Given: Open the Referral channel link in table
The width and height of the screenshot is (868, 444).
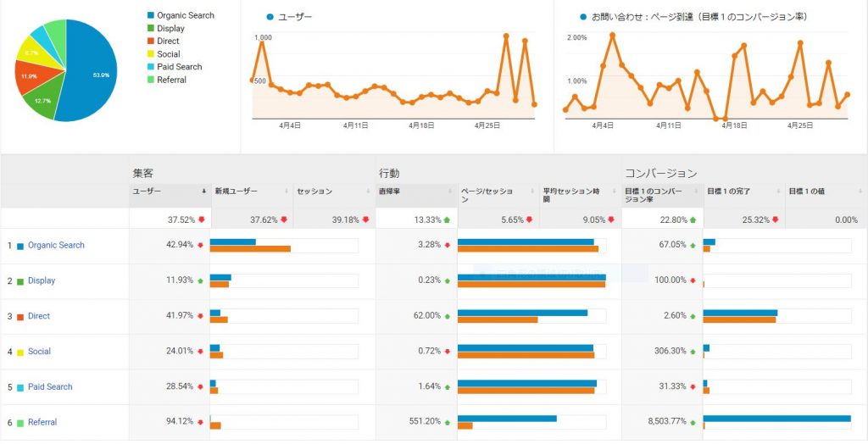Looking at the screenshot, I should coord(42,422).
